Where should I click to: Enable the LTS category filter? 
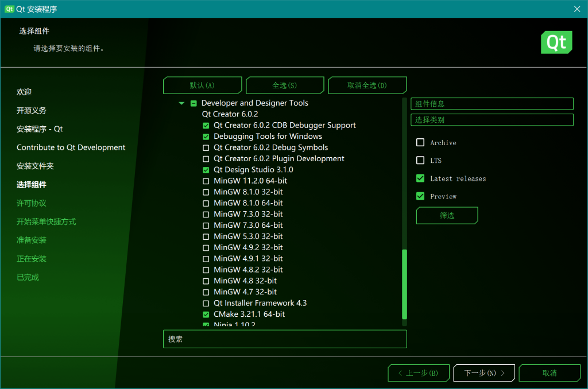click(420, 161)
